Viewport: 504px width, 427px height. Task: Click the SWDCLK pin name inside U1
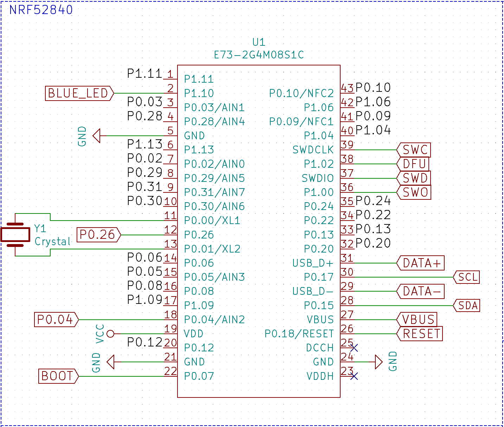click(313, 150)
